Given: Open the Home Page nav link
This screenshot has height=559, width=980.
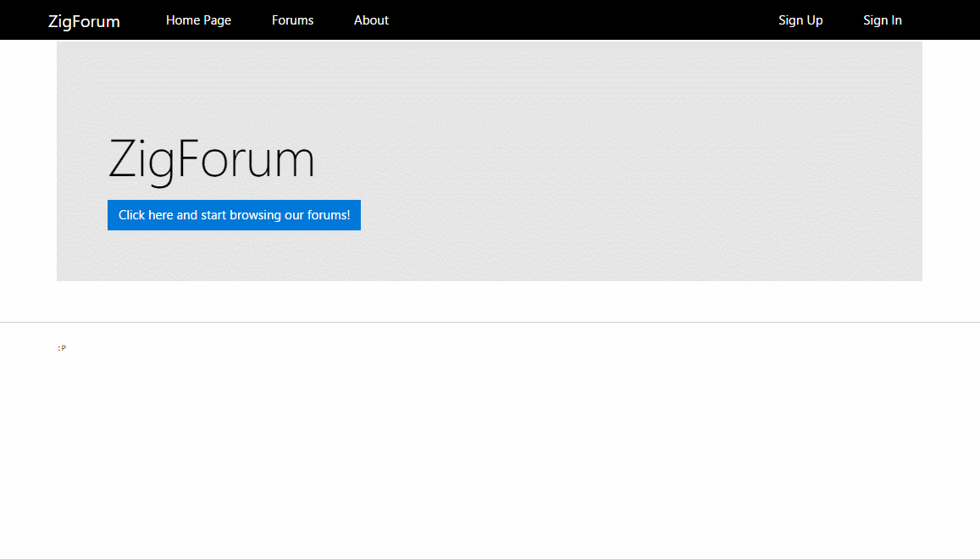Looking at the screenshot, I should click(198, 20).
